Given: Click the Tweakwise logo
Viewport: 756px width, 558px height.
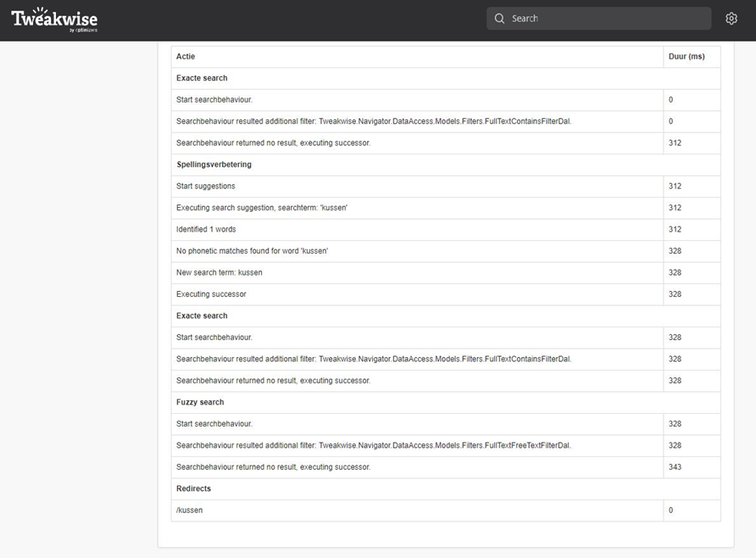Looking at the screenshot, I should [54, 20].
